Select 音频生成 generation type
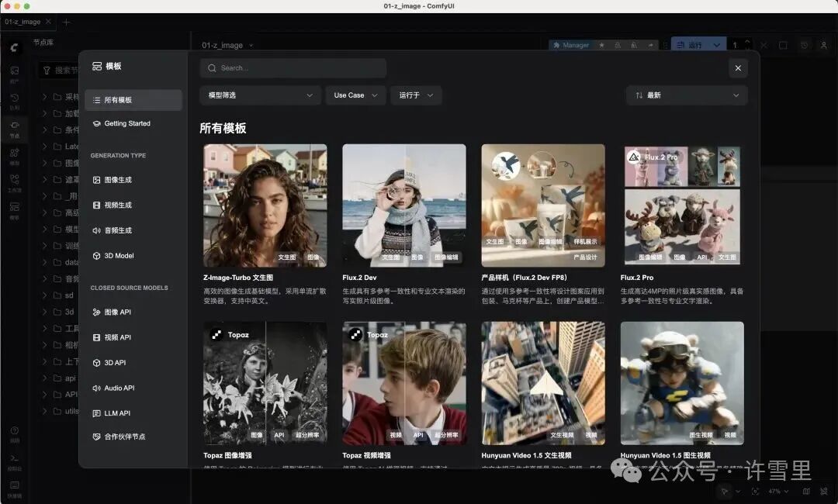This screenshot has height=504, width=838. (x=133, y=230)
